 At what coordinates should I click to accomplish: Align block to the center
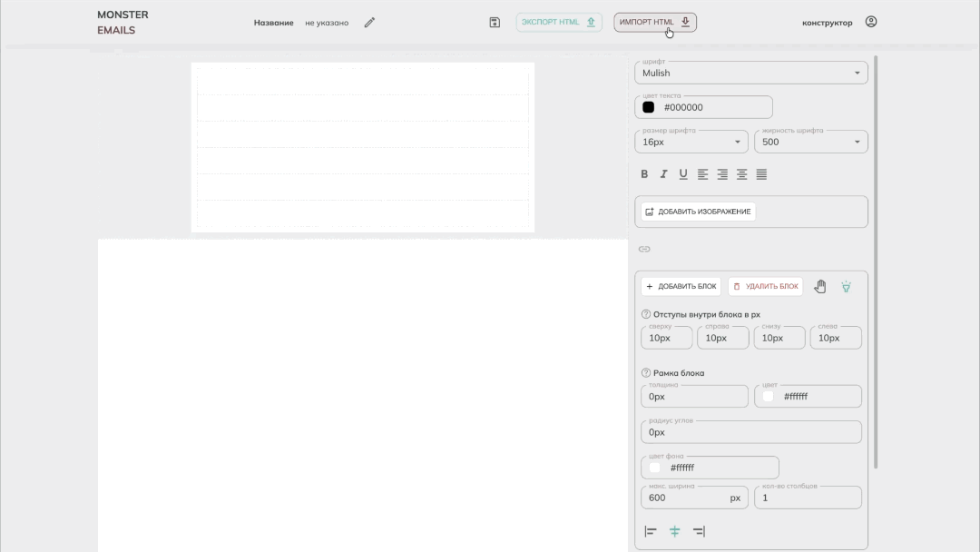click(x=674, y=531)
